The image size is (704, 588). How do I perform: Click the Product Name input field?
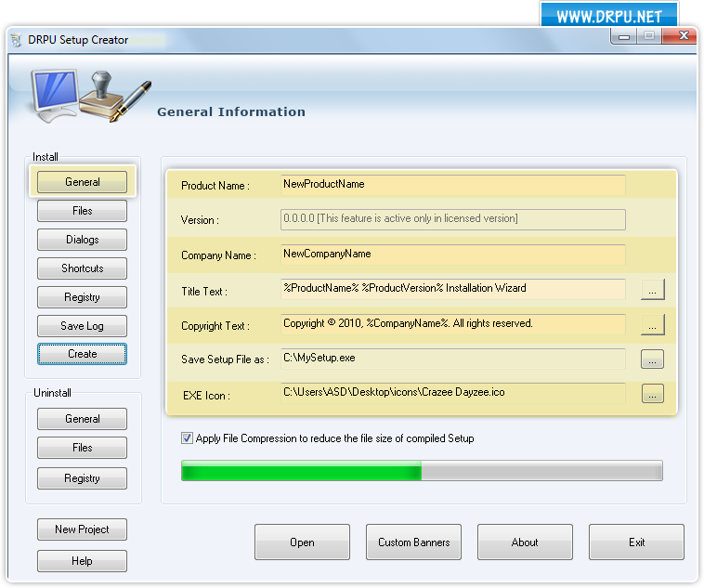(452, 185)
